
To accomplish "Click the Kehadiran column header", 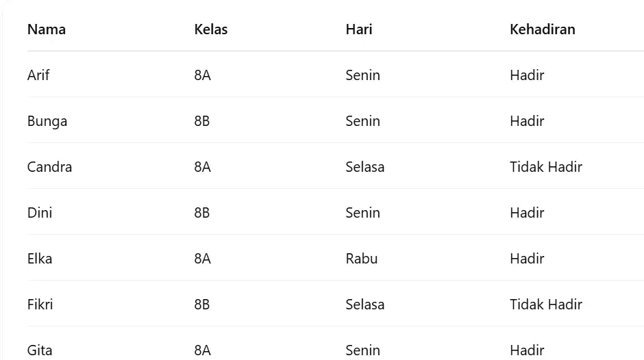I will (543, 29).
